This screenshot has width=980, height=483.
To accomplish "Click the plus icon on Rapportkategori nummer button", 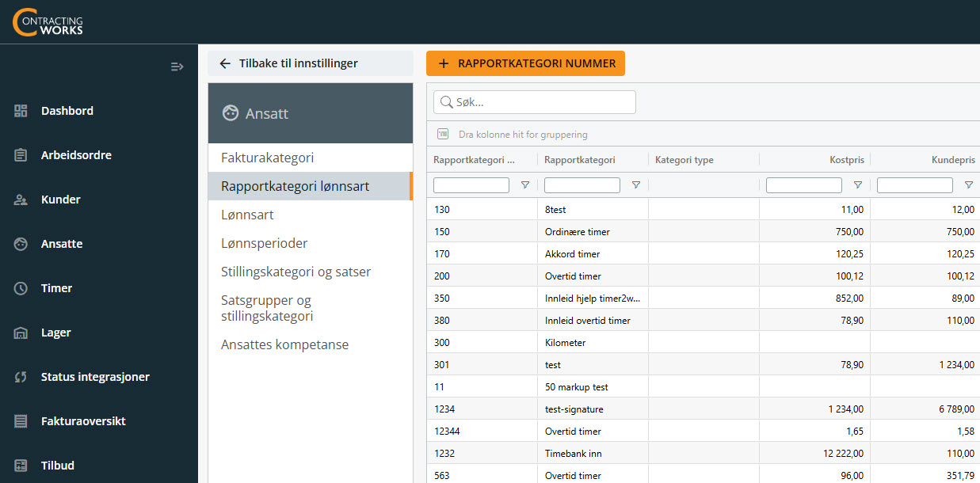I will coord(444,63).
